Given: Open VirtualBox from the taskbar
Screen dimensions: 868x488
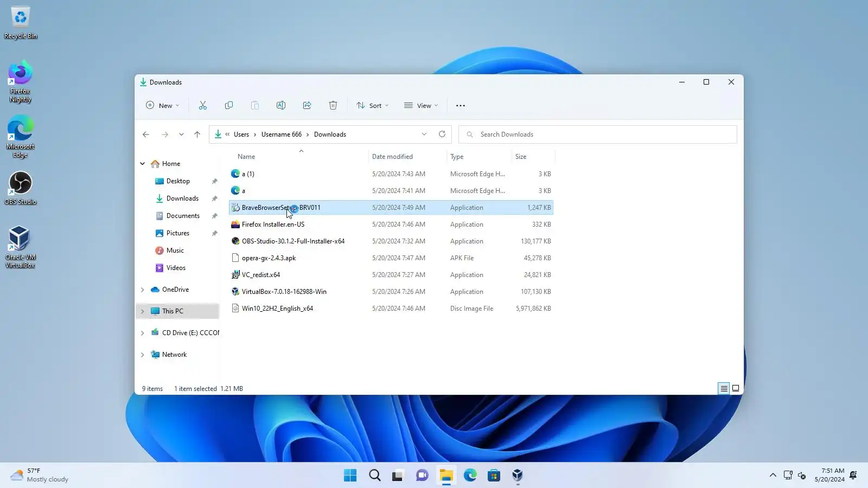Looking at the screenshot, I should click(518, 476).
